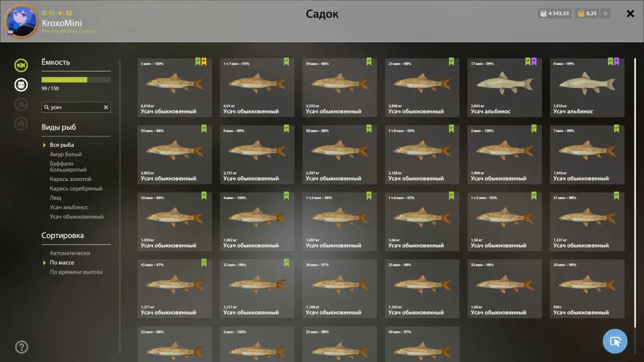Select automatic sorting (Автоматически)
Screen dimensions: 644x362
click(x=70, y=253)
